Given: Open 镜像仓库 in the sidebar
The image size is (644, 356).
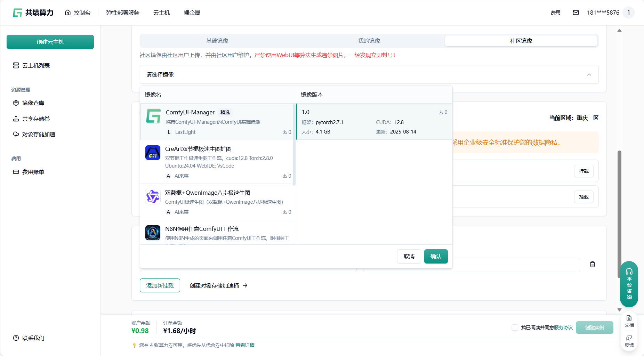Looking at the screenshot, I should (x=29, y=103).
